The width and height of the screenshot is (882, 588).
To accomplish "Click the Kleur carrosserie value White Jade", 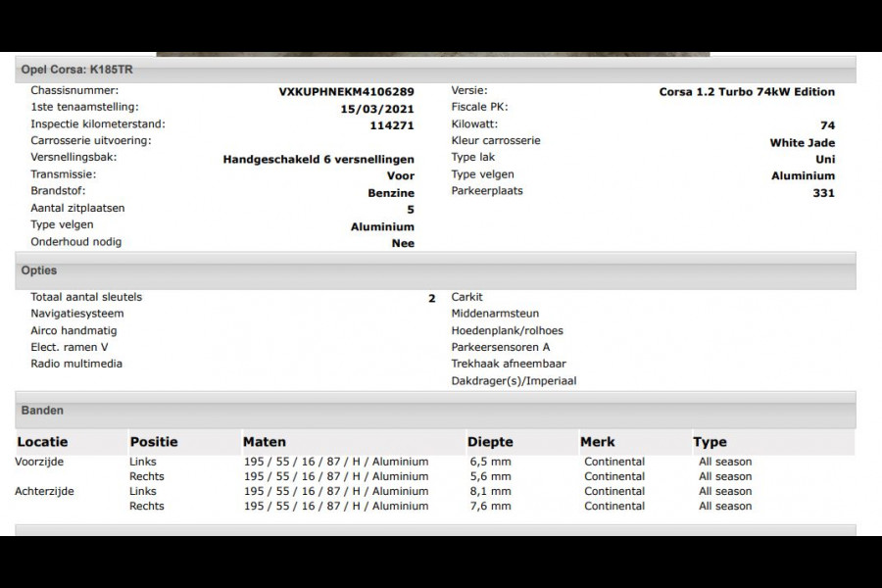I will tap(803, 140).
